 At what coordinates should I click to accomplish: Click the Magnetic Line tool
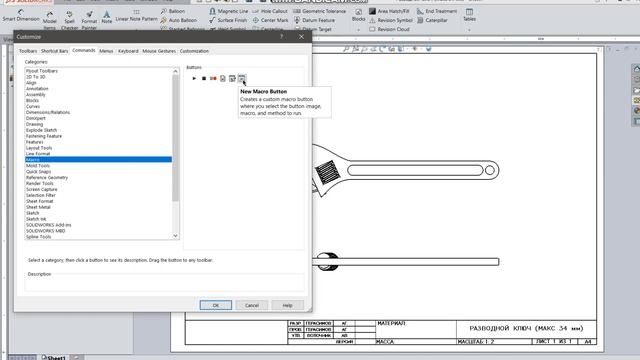[x=229, y=11]
